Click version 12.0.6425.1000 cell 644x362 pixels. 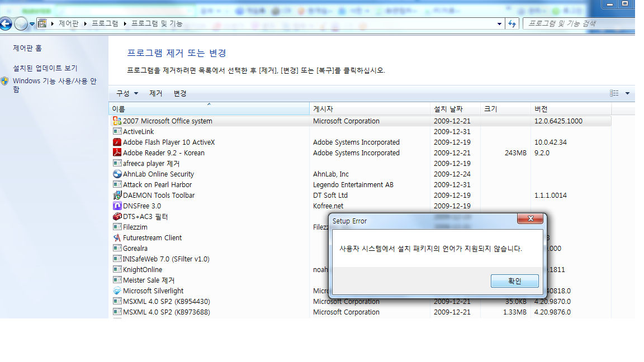click(x=558, y=121)
